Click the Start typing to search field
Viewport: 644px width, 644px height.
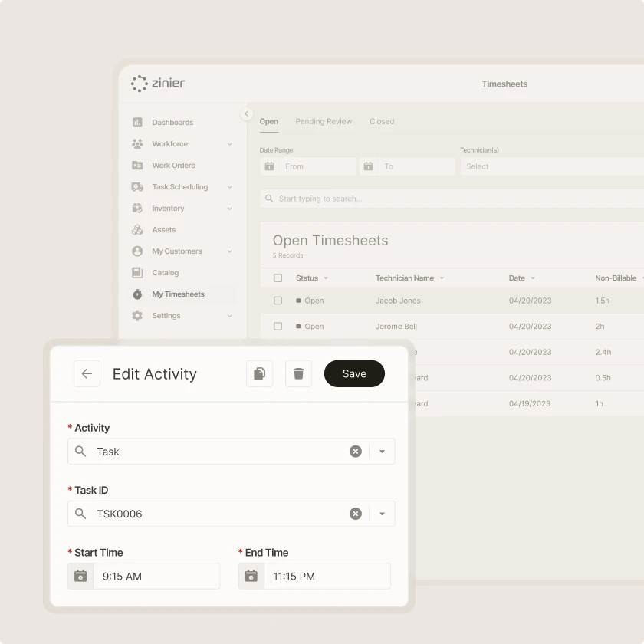452,199
